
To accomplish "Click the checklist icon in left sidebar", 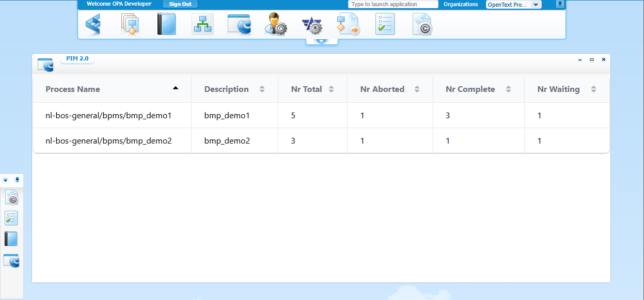I will (11, 218).
